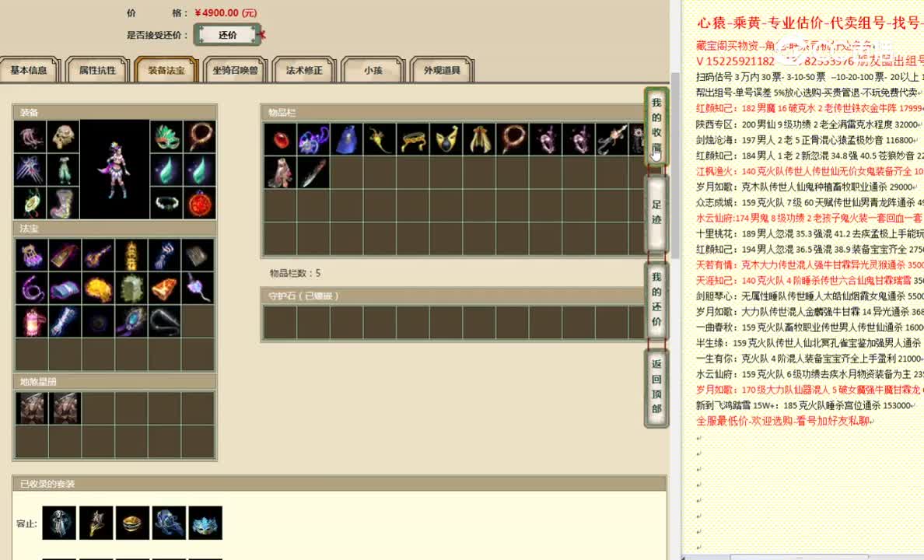Click the 十里桃花 line in the document
This screenshot has height=560, width=924.
click(810, 234)
